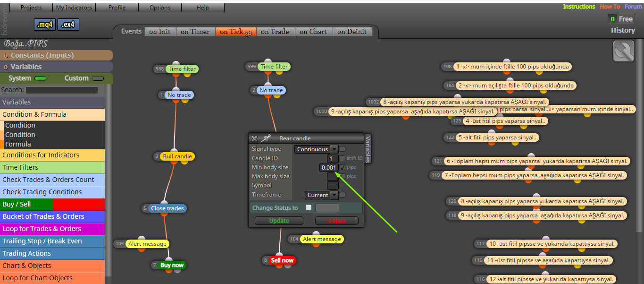The width and height of the screenshot is (644, 284).
Task: Switch to the on Chart event tab
Action: pyautogui.click(x=313, y=32)
